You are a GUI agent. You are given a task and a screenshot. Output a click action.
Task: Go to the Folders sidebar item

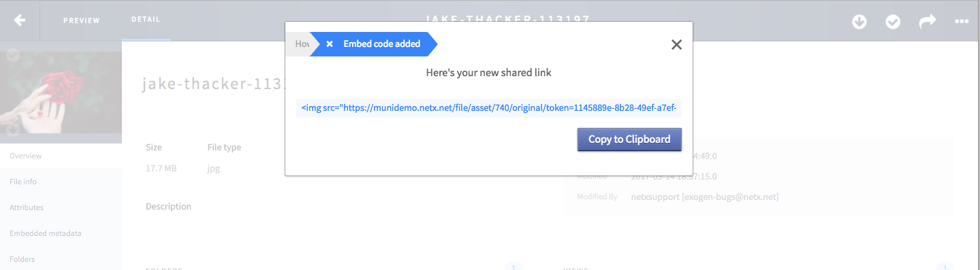click(x=61, y=259)
